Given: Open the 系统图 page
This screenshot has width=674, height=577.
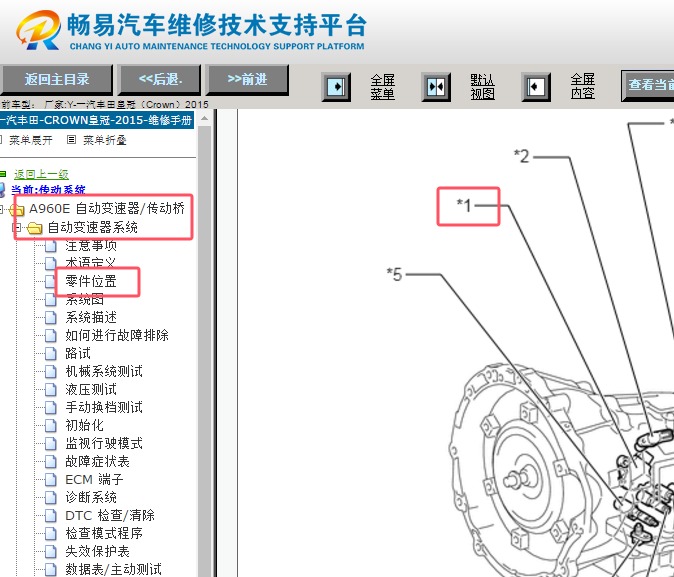Looking at the screenshot, I should pos(84,299).
